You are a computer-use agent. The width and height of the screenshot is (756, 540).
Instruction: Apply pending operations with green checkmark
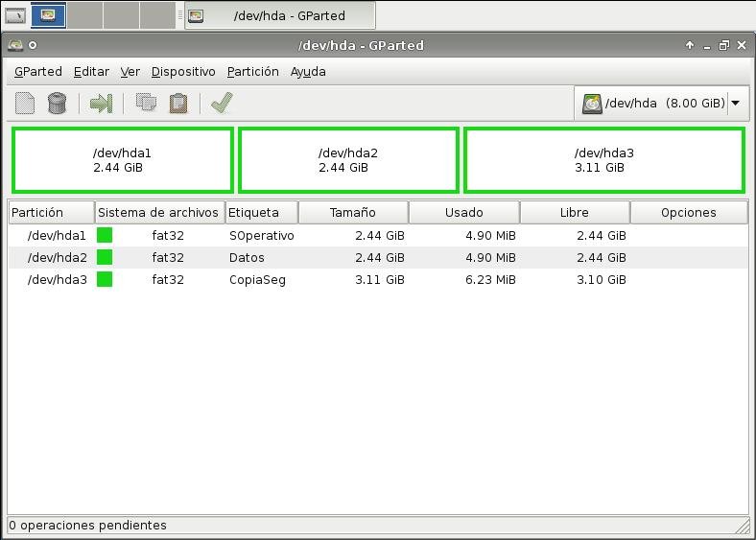click(x=222, y=103)
